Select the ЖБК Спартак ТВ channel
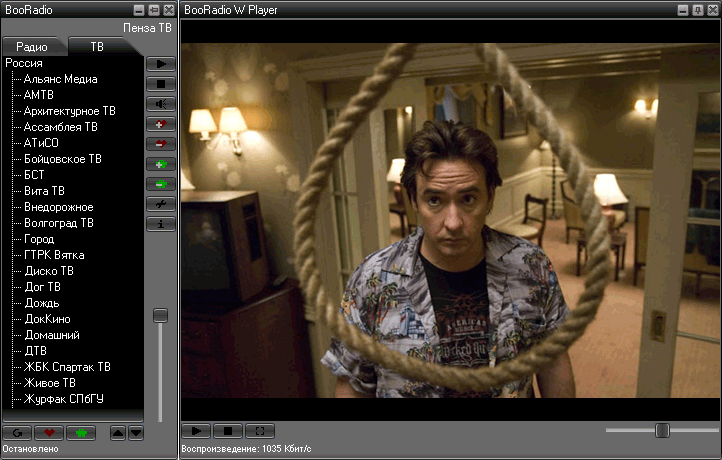722x460 pixels. click(x=67, y=367)
